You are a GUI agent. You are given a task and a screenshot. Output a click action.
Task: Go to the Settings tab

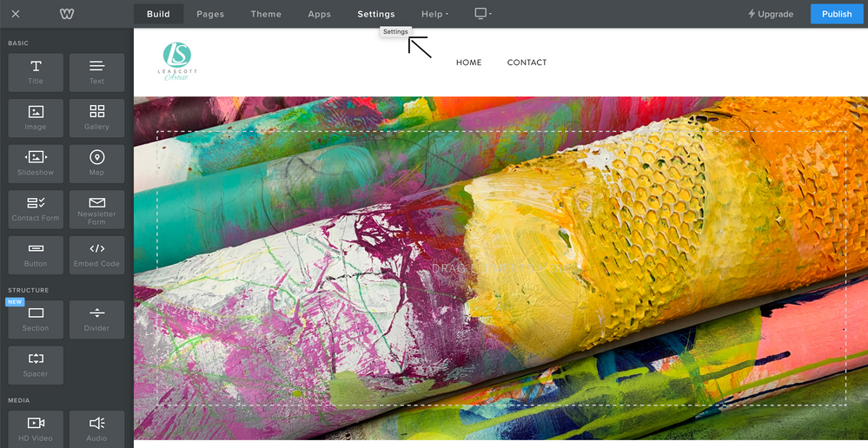(375, 14)
